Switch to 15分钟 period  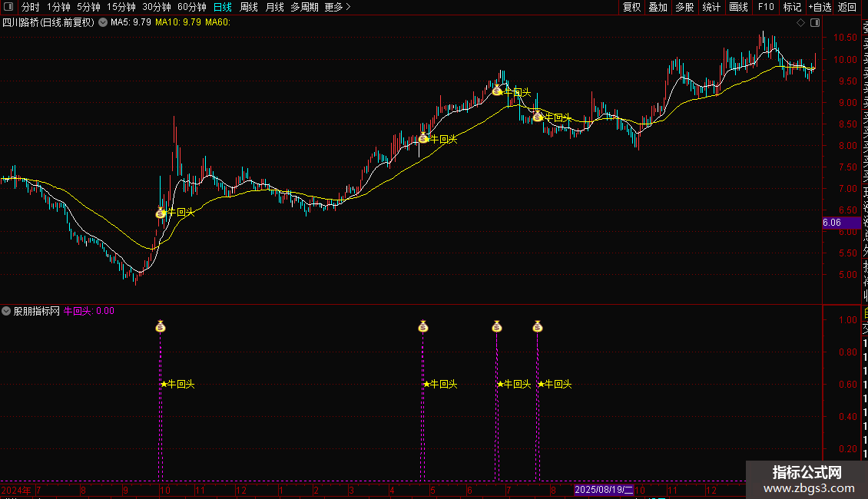click(x=121, y=7)
